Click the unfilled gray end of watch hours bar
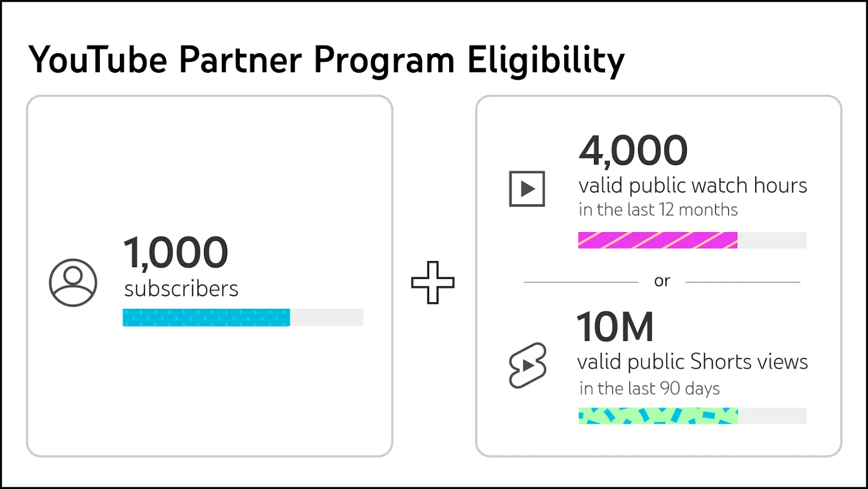This screenshot has height=489, width=868. (772, 240)
